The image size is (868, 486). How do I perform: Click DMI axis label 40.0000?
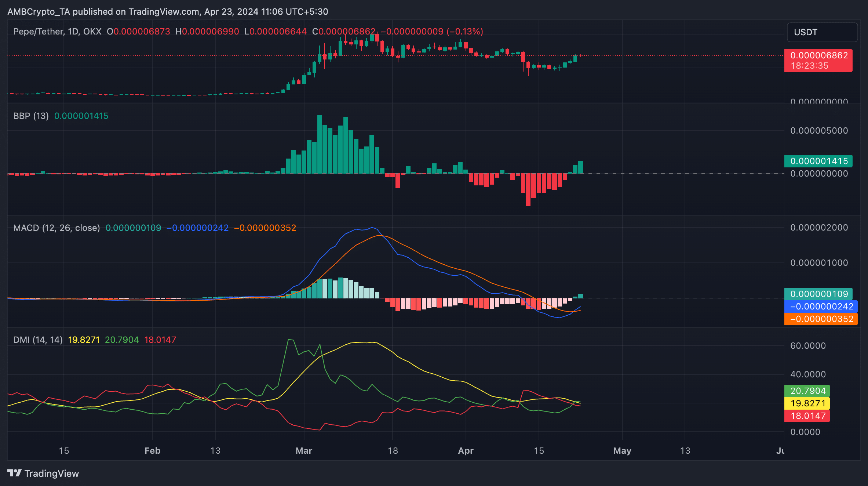pos(808,374)
